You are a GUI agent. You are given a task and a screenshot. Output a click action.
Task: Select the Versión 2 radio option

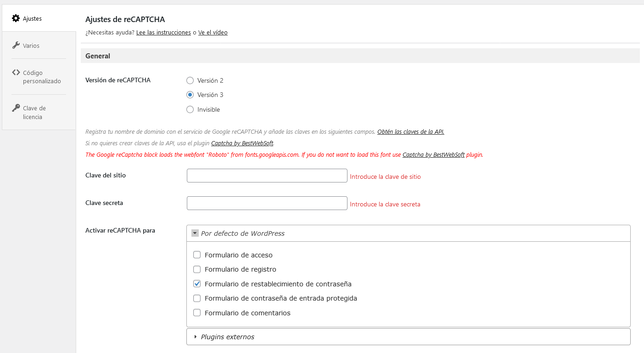190,80
